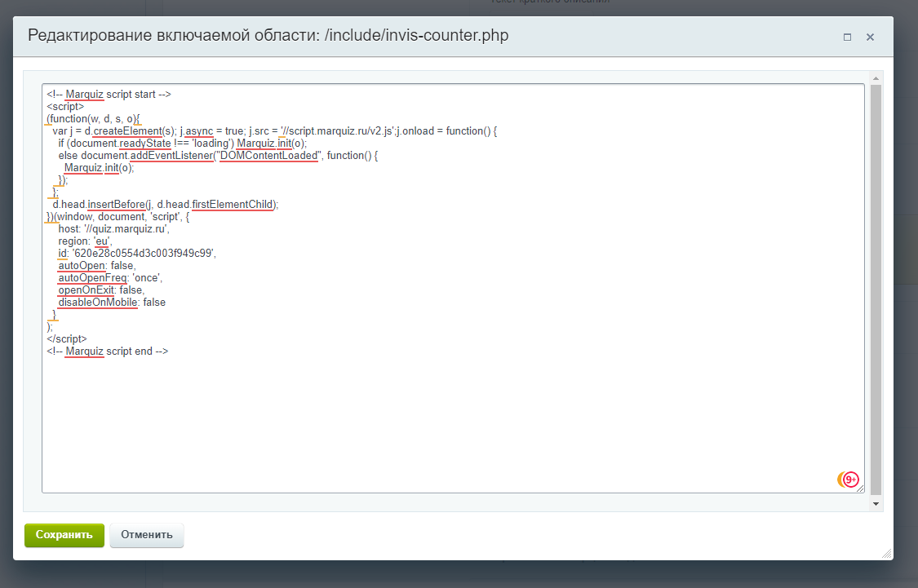Screen dimensions: 918x588
Task: Click the green Сохранить button
Action: coord(64,535)
